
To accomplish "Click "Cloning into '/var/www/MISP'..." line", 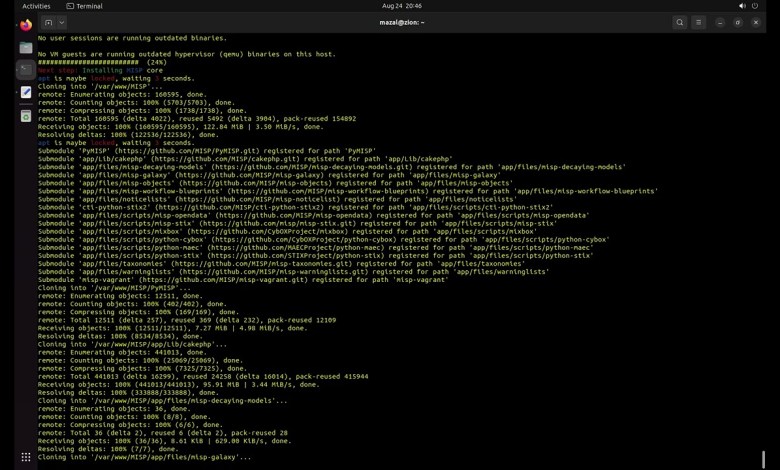I will pyautogui.click(x=100, y=87).
